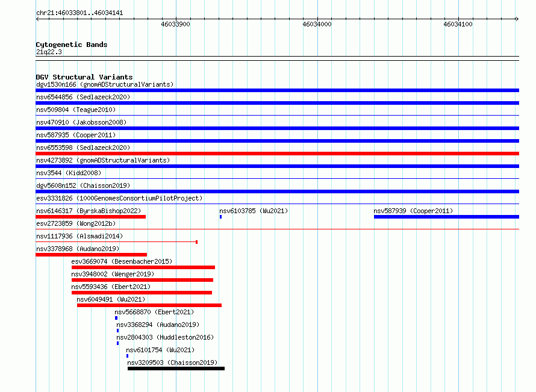Click the red bar under nsv3378968
Screen dimensions: 536x392
point(92,255)
